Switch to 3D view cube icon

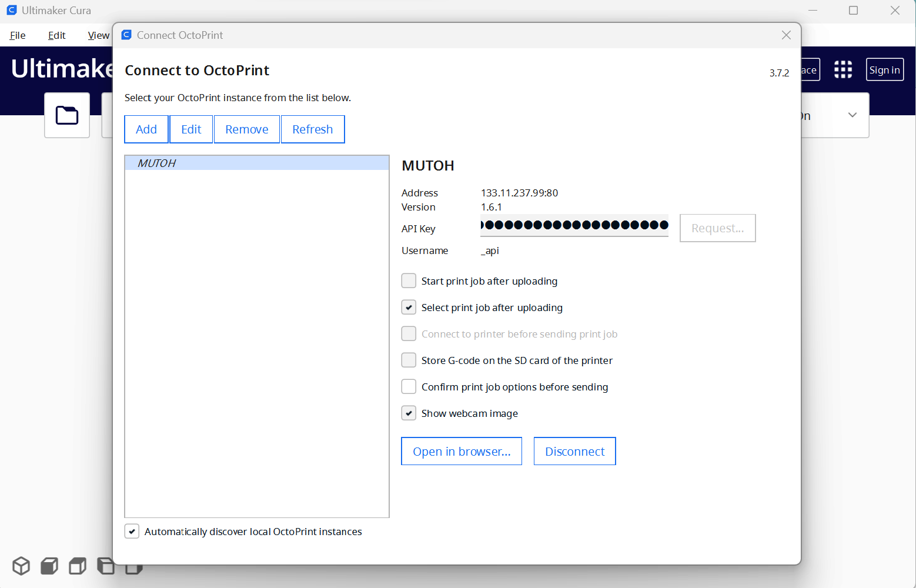click(x=21, y=566)
